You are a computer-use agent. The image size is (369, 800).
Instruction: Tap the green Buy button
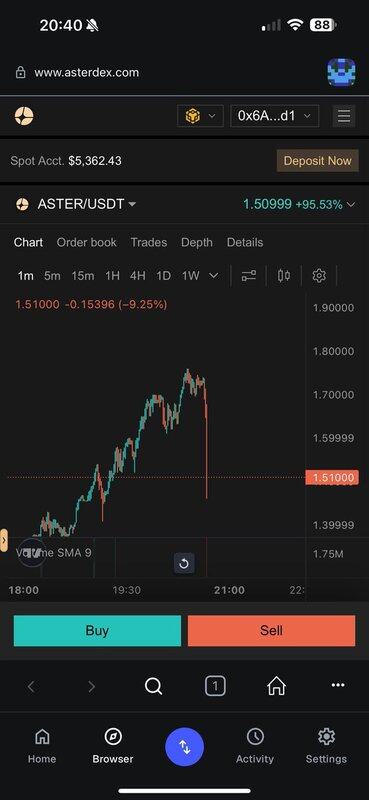97,631
